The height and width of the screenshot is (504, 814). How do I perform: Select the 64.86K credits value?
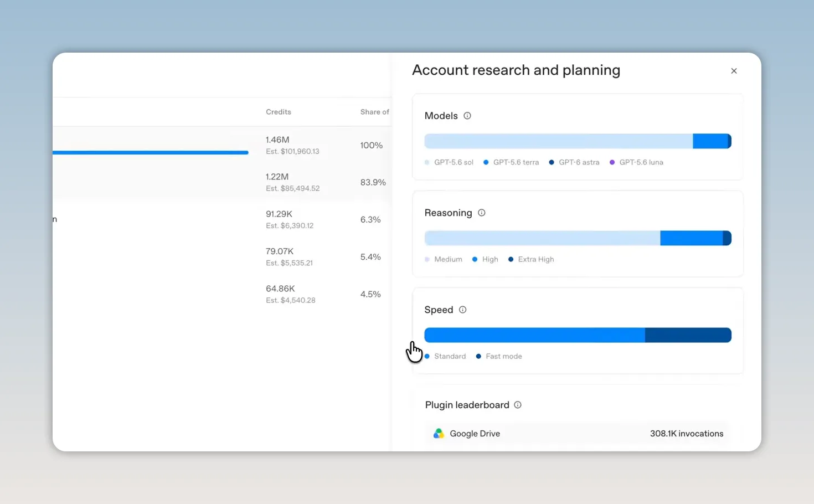pos(280,289)
